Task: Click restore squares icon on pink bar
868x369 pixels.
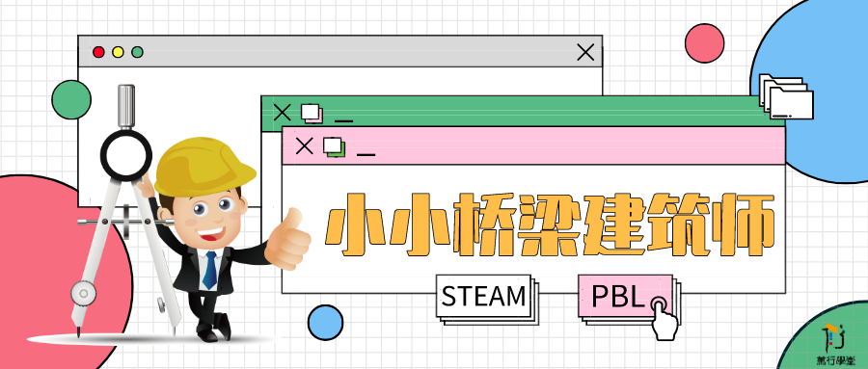Action: point(335,146)
